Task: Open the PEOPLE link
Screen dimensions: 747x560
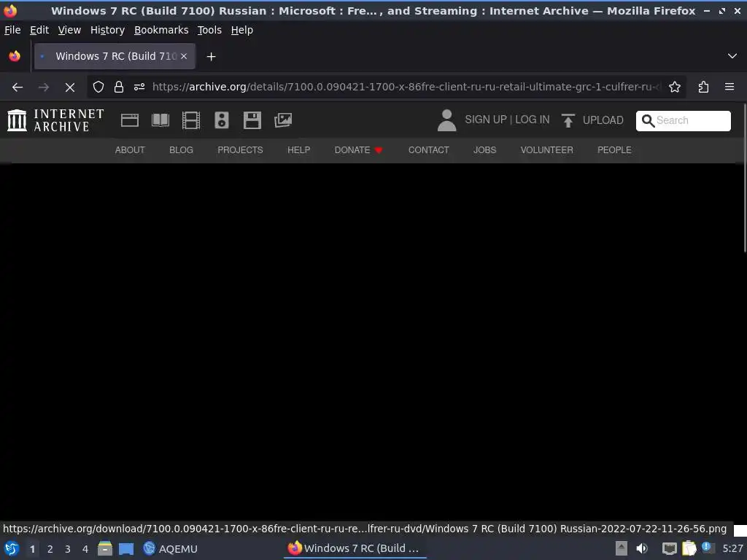Action: (614, 150)
